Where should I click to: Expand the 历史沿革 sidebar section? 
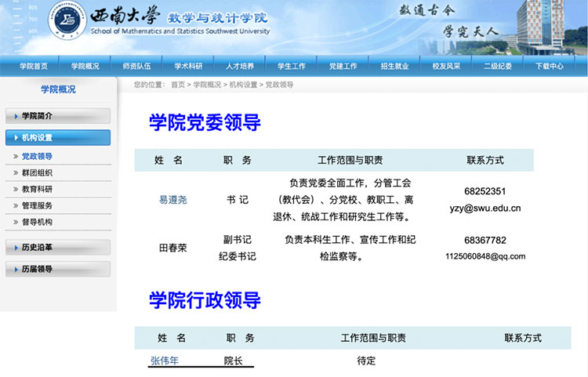[58, 248]
